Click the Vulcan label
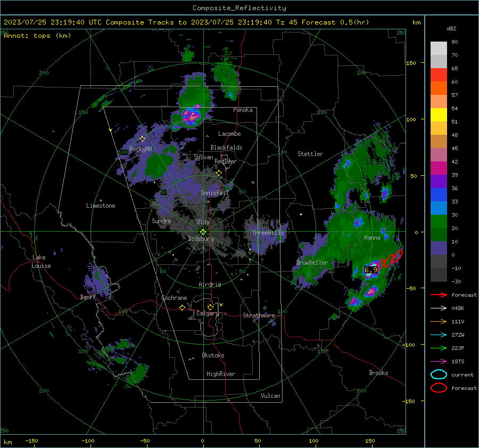The height and width of the screenshot is (448, 479). click(270, 396)
